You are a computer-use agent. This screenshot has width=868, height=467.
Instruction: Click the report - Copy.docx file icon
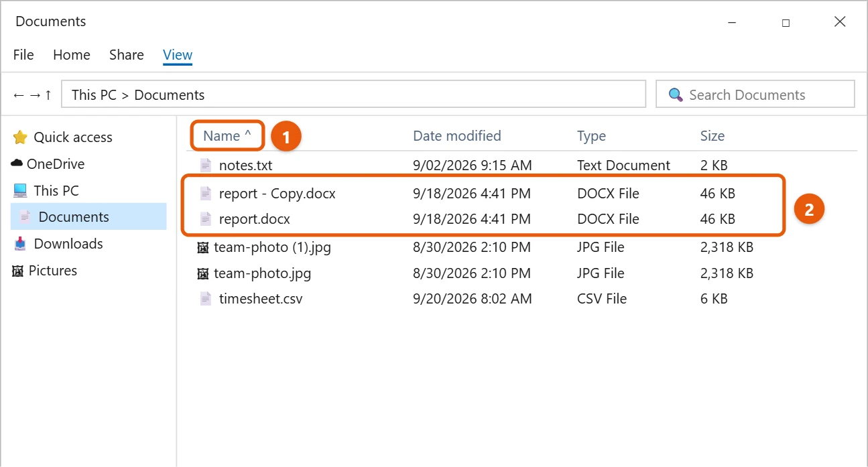click(206, 194)
